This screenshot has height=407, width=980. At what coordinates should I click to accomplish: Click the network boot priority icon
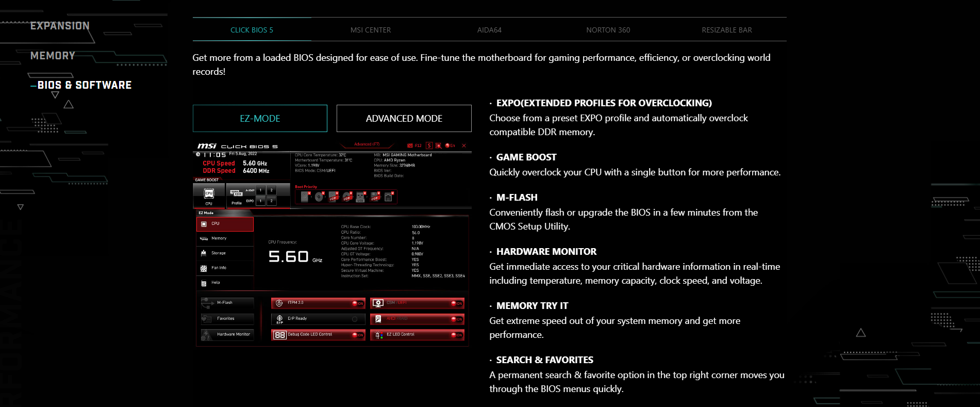point(389,197)
